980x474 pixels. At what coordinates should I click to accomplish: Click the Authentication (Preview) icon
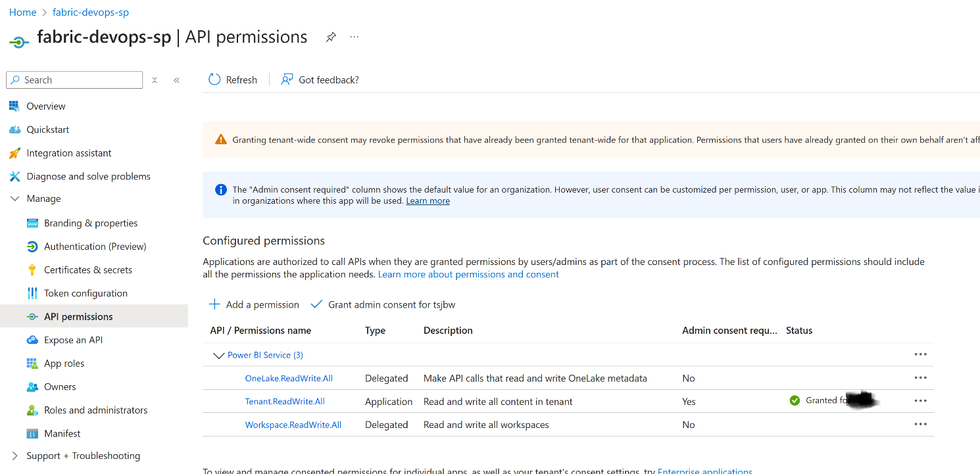[x=32, y=247]
